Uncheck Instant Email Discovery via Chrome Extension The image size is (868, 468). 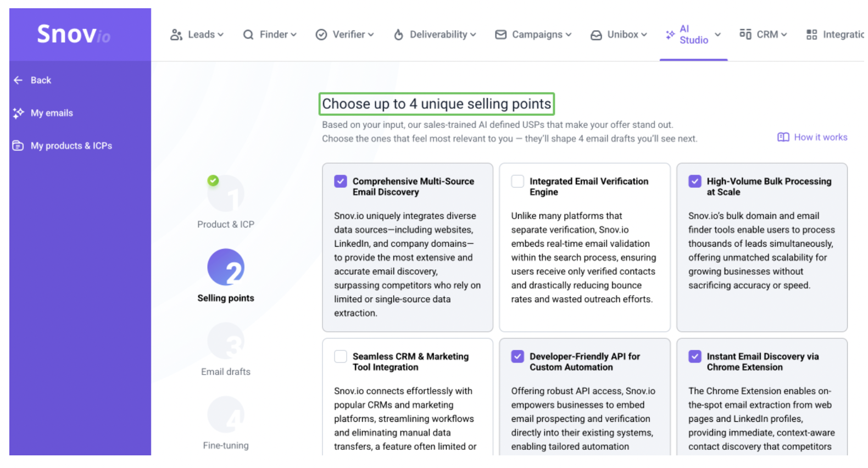point(695,356)
